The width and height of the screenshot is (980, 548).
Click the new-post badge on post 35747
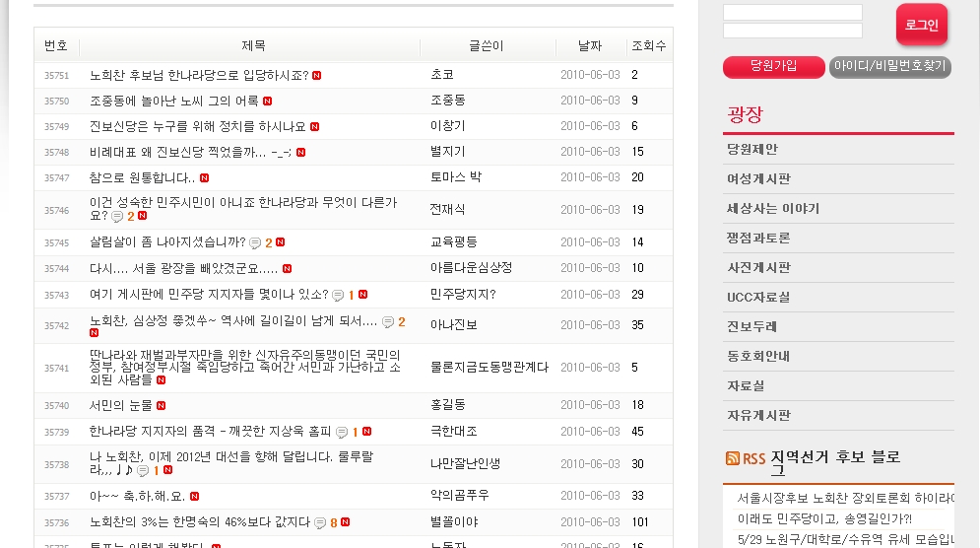(205, 178)
